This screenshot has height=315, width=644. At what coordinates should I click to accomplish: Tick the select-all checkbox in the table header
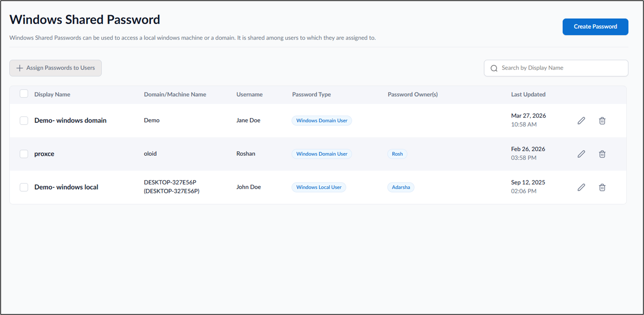[x=24, y=94]
